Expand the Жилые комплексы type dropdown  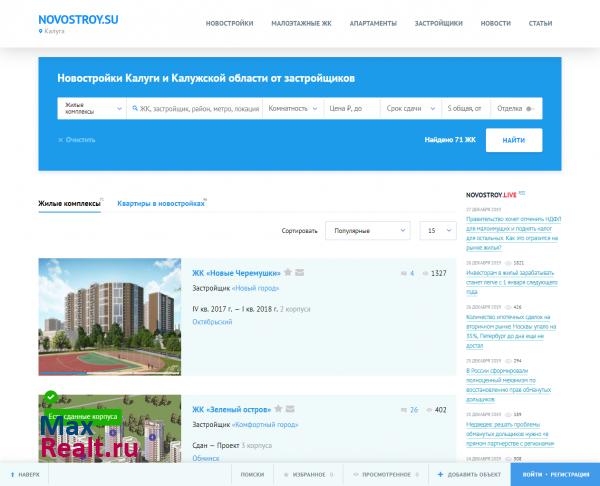click(92, 108)
